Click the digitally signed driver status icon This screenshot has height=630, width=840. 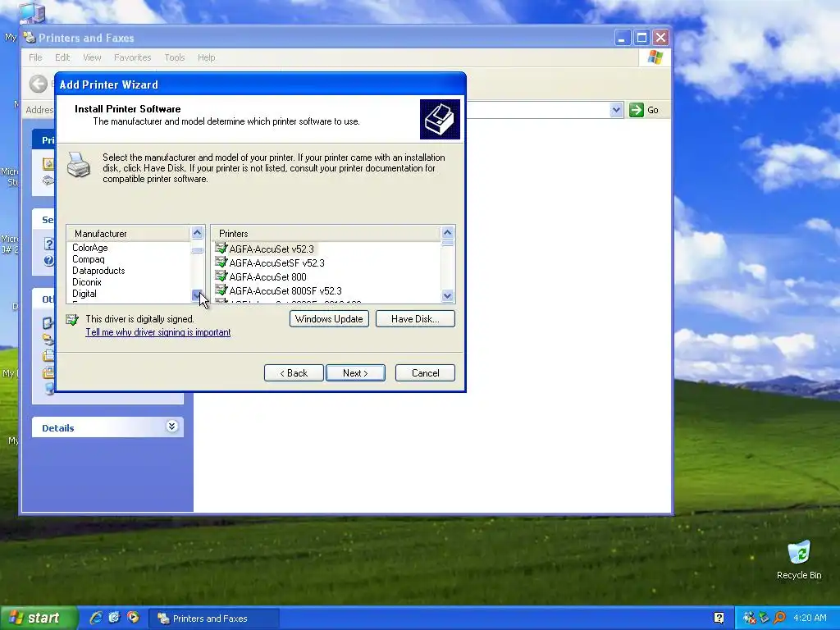pyautogui.click(x=72, y=320)
